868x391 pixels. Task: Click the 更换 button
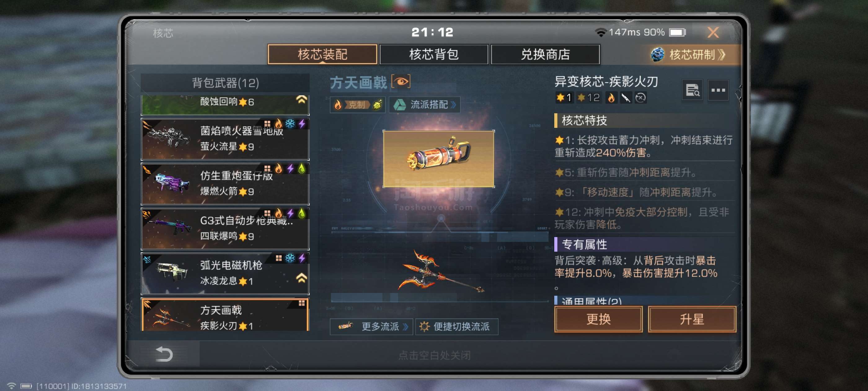coord(598,319)
